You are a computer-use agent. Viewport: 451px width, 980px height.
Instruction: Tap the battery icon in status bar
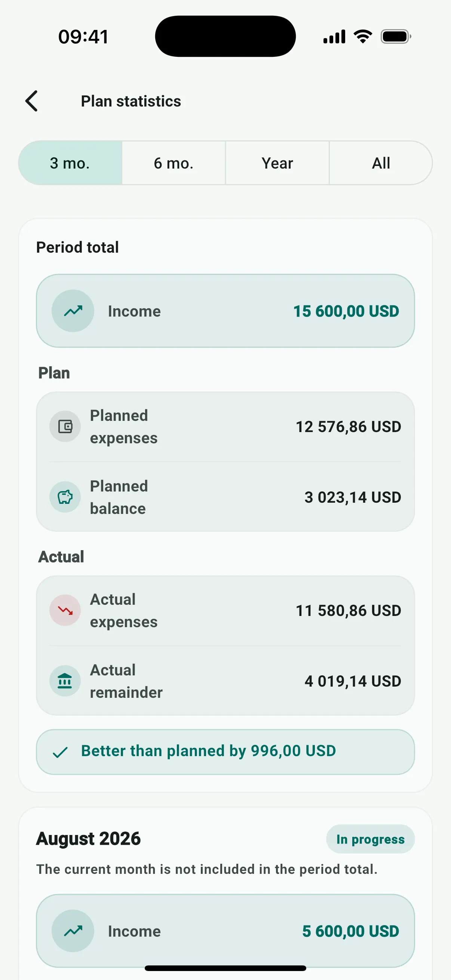point(396,37)
